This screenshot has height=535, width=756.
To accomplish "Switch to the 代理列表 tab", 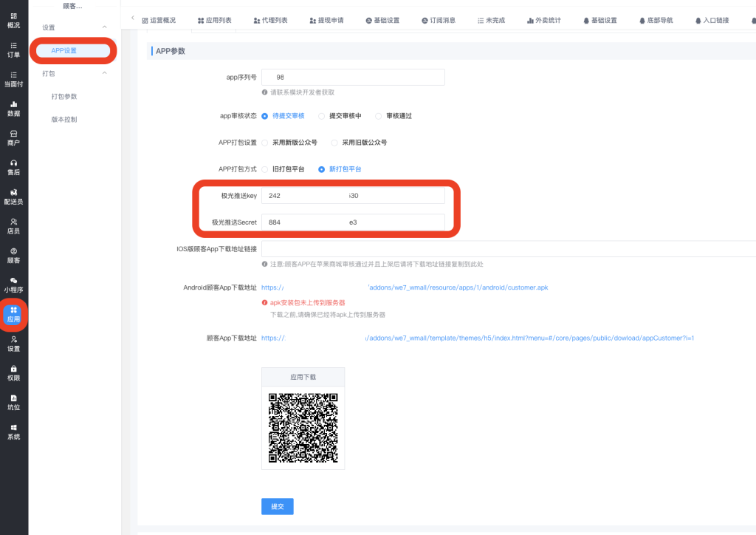I will (270, 20).
